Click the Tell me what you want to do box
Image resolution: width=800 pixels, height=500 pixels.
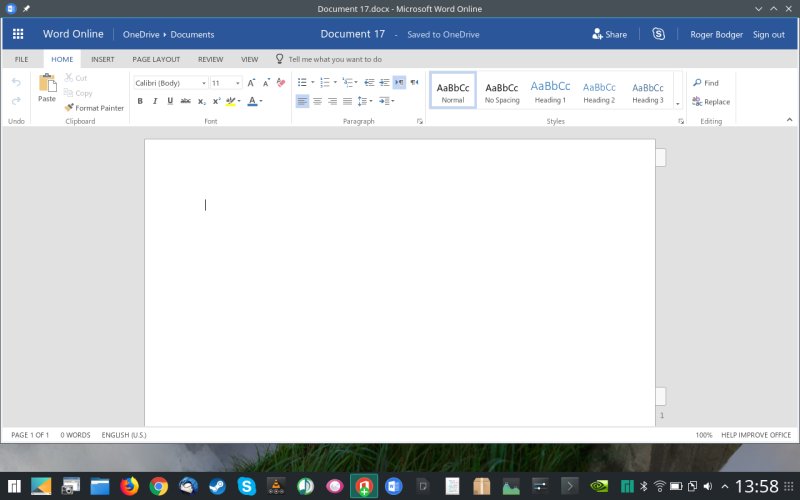334,59
